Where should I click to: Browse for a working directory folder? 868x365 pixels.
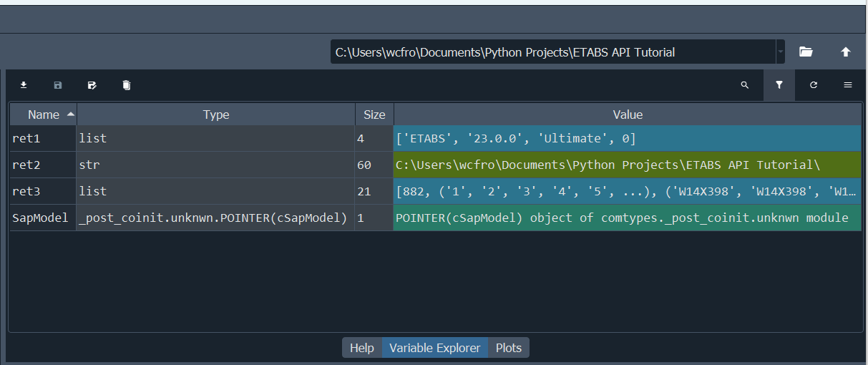click(x=806, y=52)
